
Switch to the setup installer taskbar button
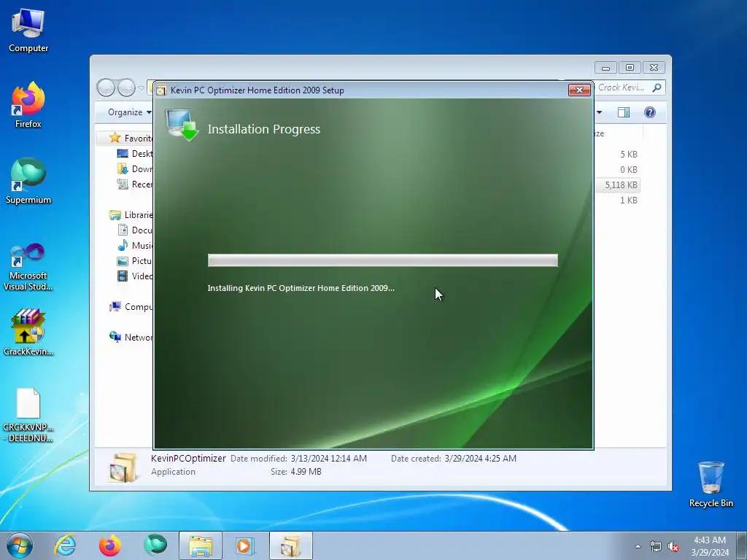[x=290, y=545]
